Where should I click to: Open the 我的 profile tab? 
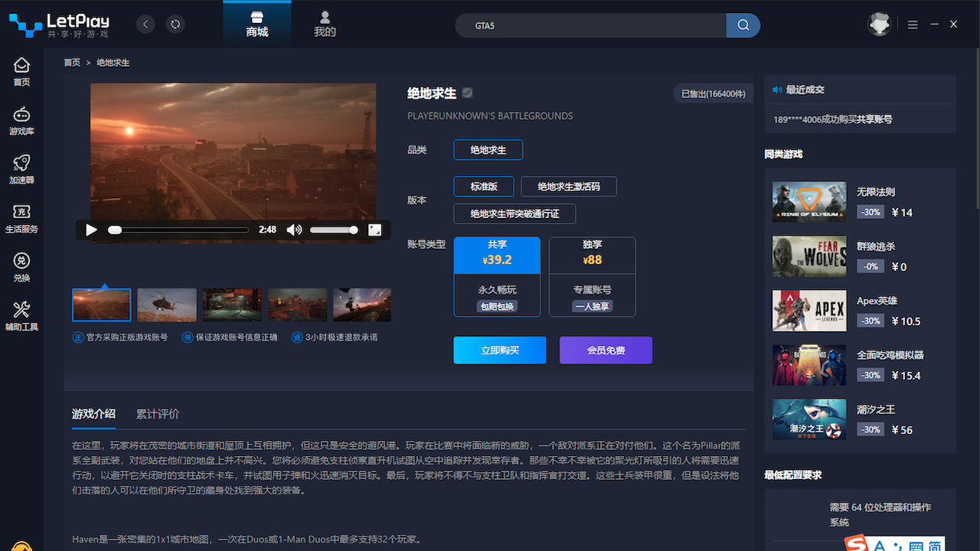coord(325,24)
